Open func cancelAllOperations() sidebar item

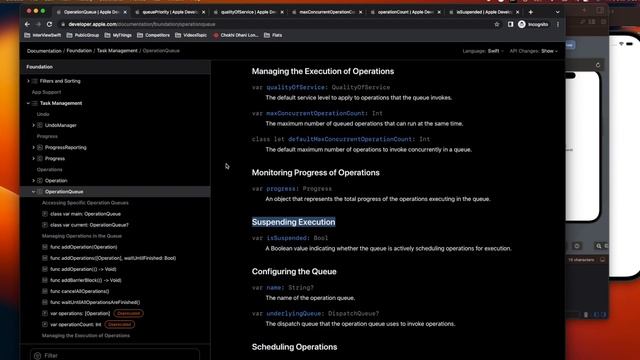click(80, 291)
